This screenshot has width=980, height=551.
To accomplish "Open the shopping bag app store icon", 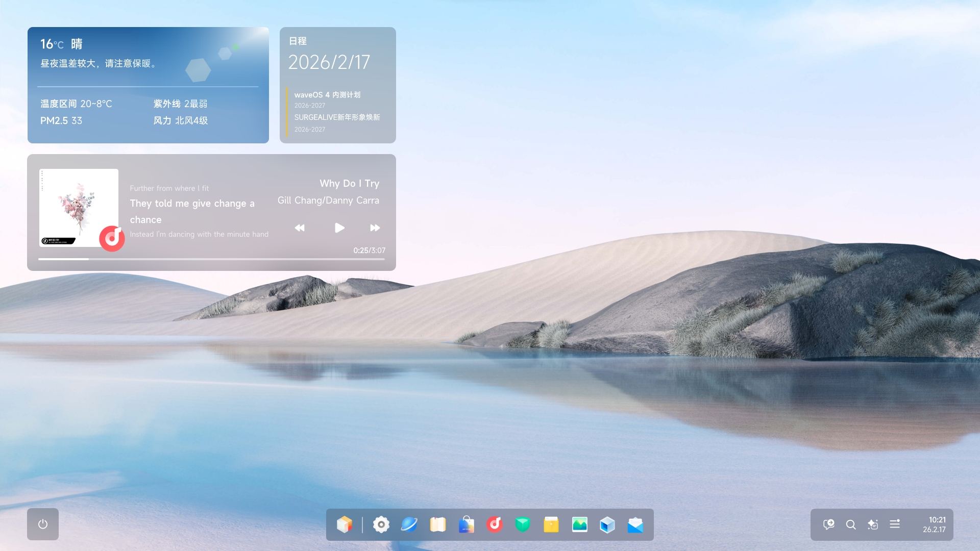I will point(466,524).
